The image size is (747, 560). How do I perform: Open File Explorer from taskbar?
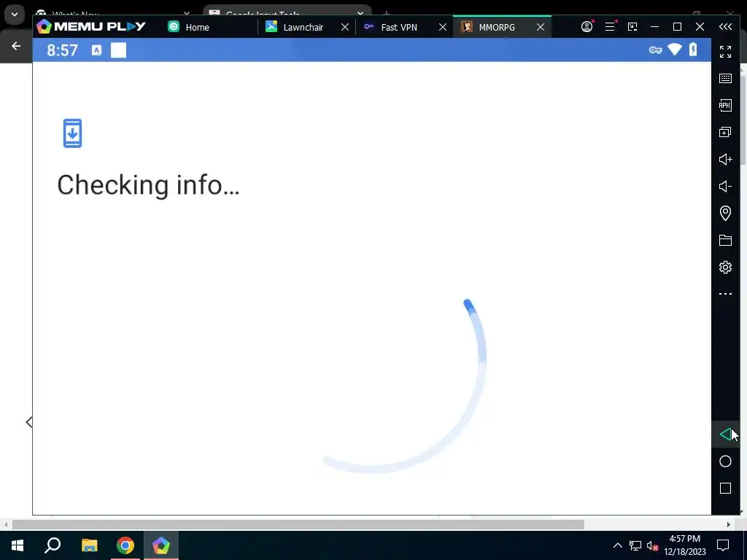click(x=89, y=545)
